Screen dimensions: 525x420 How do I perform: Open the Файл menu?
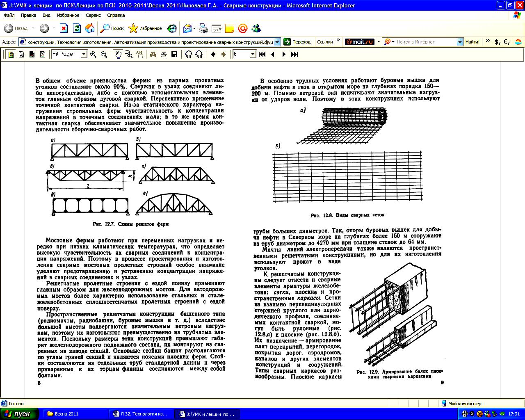click(9, 15)
